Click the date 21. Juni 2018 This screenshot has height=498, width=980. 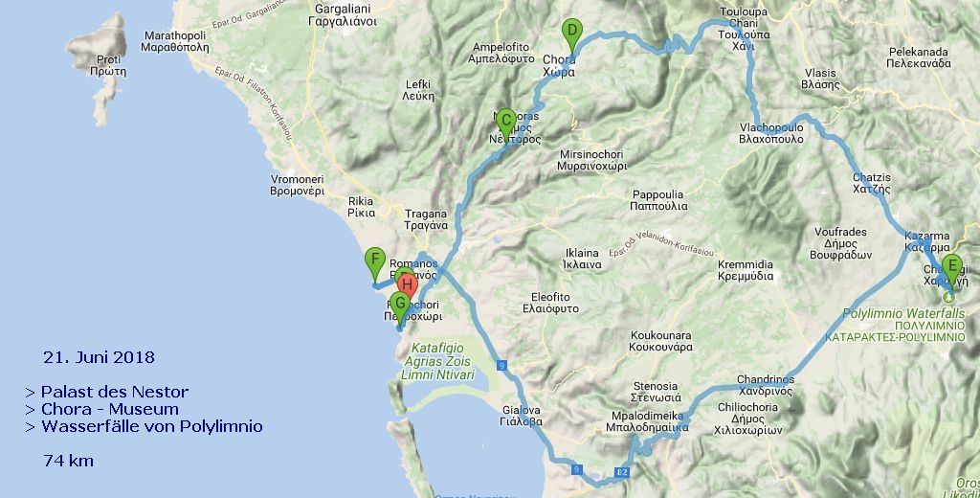(99, 357)
